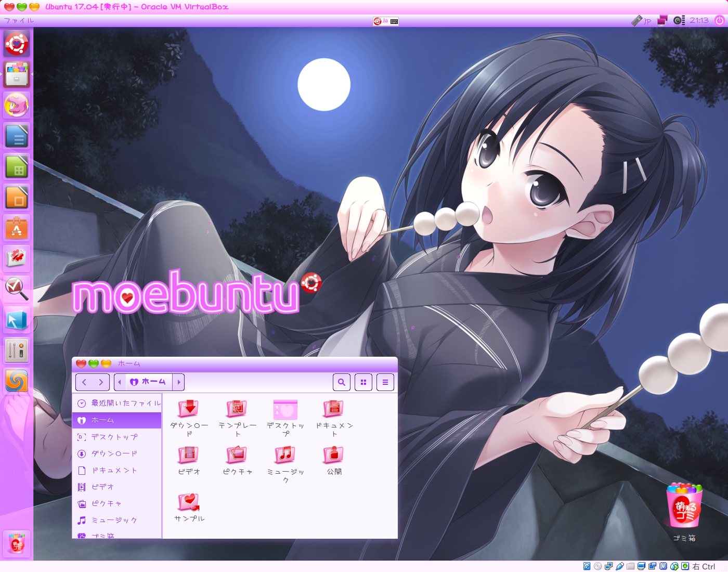Expand the path bar right arrow
The height and width of the screenshot is (572, 728).
click(x=179, y=382)
